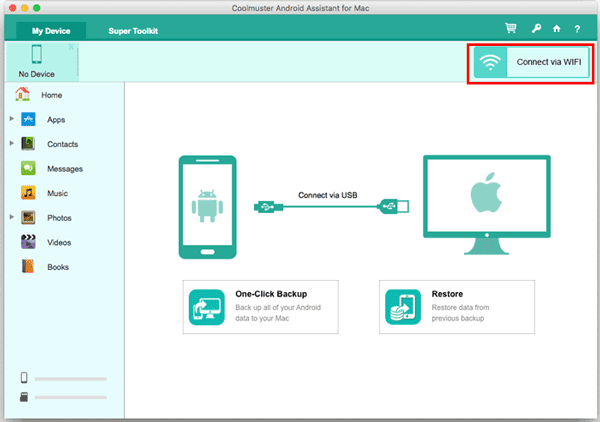Click the phone storage usage bar

(71, 379)
